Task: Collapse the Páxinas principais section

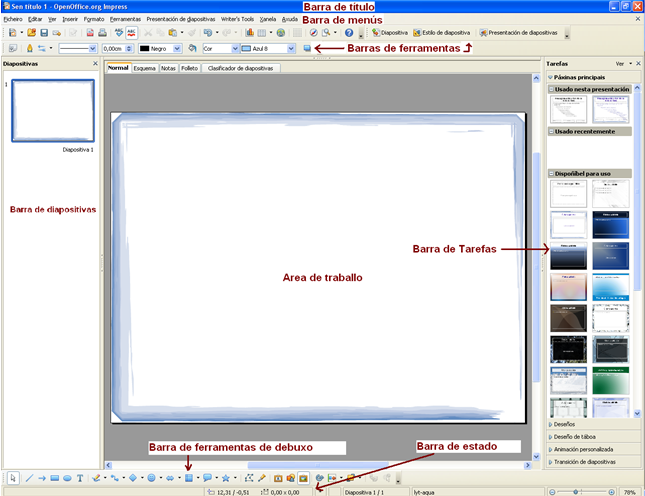Action: [x=550, y=77]
